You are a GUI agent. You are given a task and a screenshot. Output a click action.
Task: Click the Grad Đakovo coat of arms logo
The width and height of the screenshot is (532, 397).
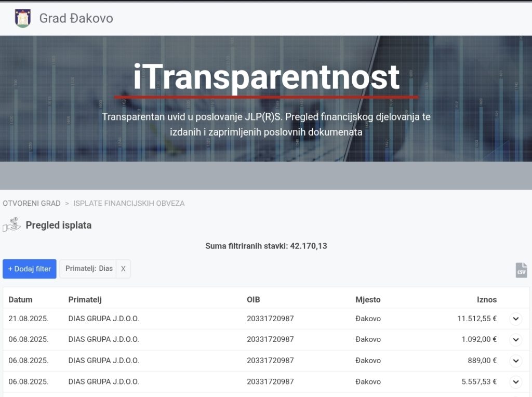click(23, 18)
